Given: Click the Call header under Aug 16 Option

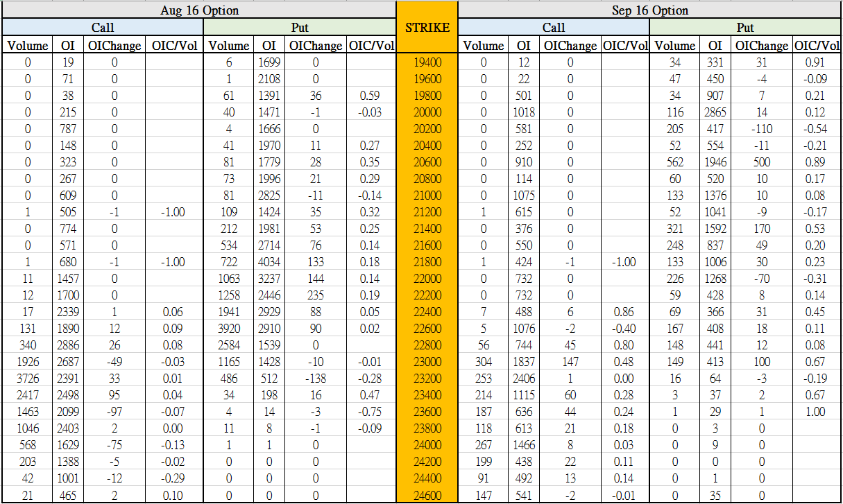Looking at the screenshot, I should (103, 28).
